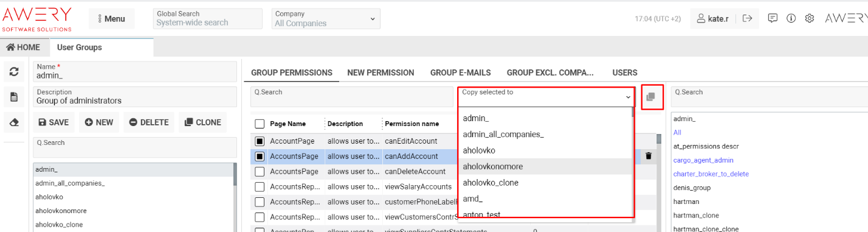Uncheck the canEditAccount row checkbox
This screenshot has height=232, width=868.
260,141
